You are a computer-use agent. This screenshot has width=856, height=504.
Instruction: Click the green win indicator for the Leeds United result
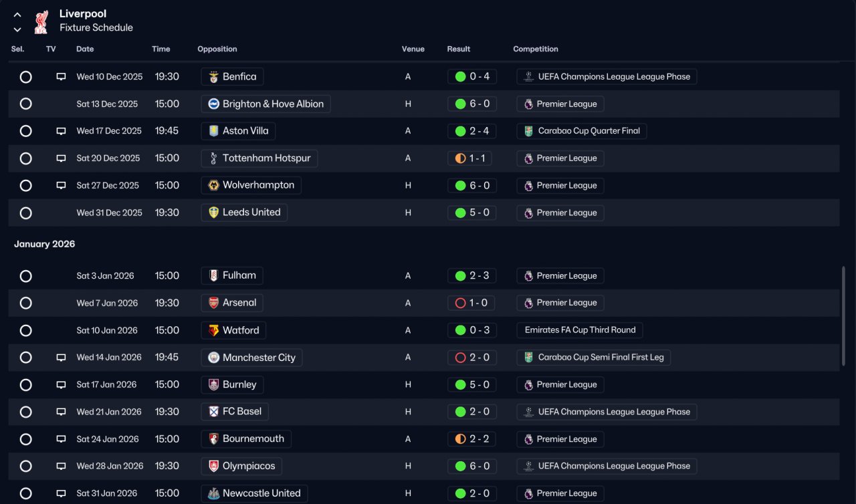(x=460, y=213)
